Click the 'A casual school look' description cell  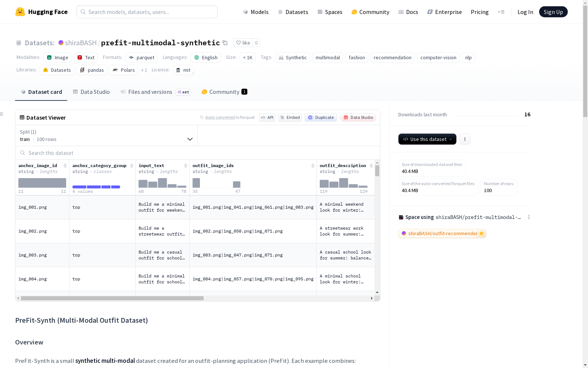[x=345, y=255]
